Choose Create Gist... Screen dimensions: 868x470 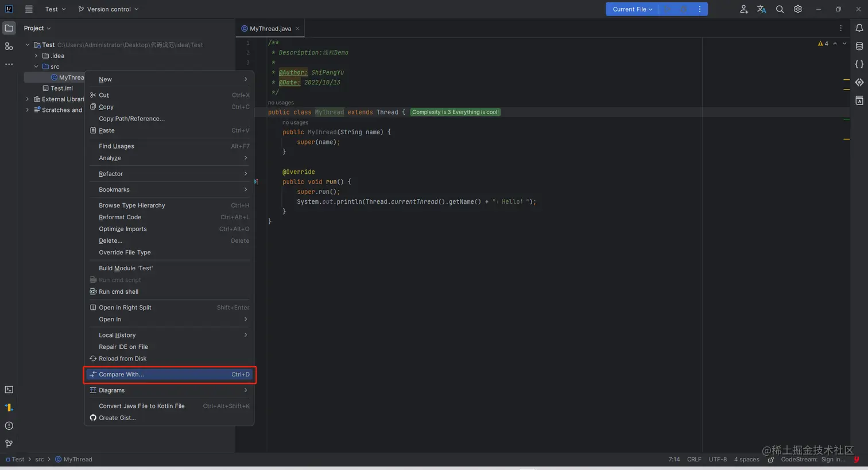tap(169, 418)
